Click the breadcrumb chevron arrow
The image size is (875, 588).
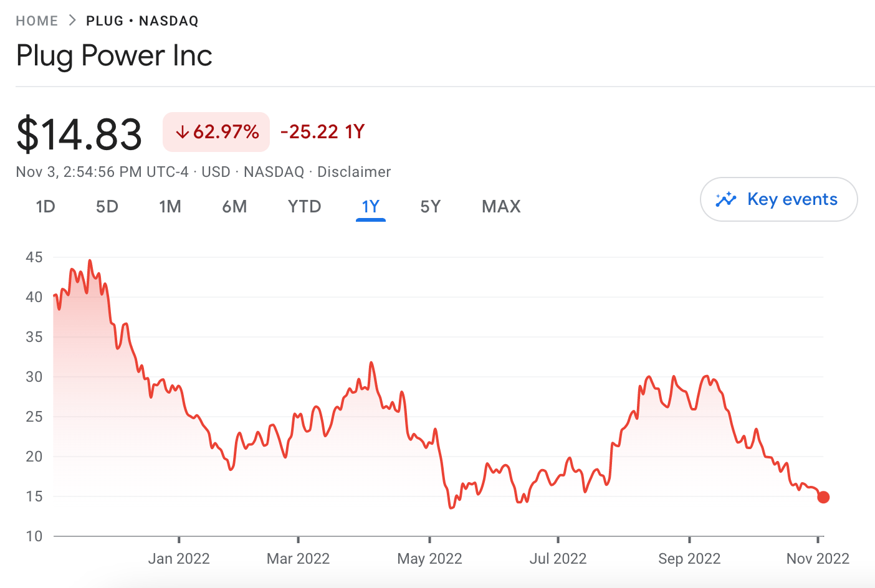[72, 21]
